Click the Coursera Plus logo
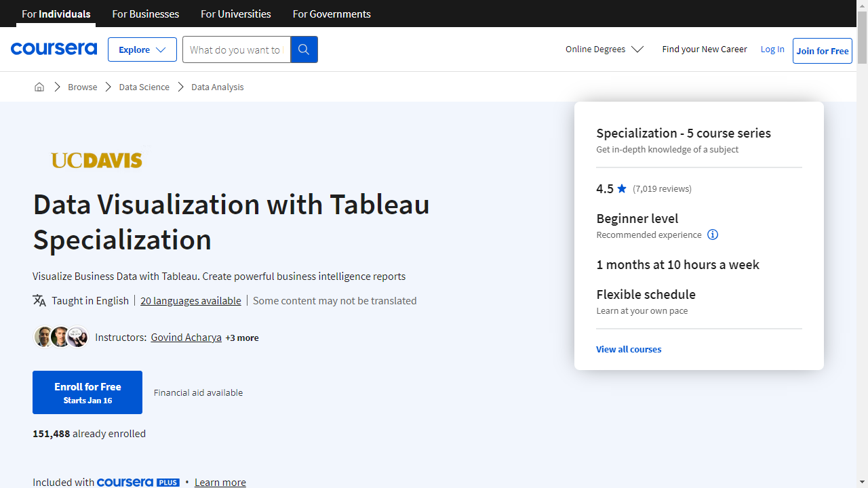The height and width of the screenshot is (488, 868). click(138, 483)
